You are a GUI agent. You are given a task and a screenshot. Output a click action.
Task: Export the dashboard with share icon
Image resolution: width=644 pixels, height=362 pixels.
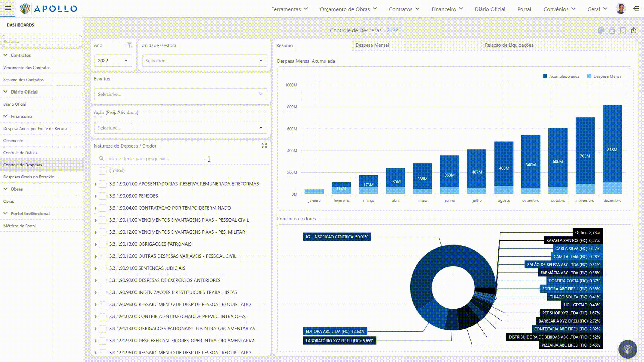634,30
